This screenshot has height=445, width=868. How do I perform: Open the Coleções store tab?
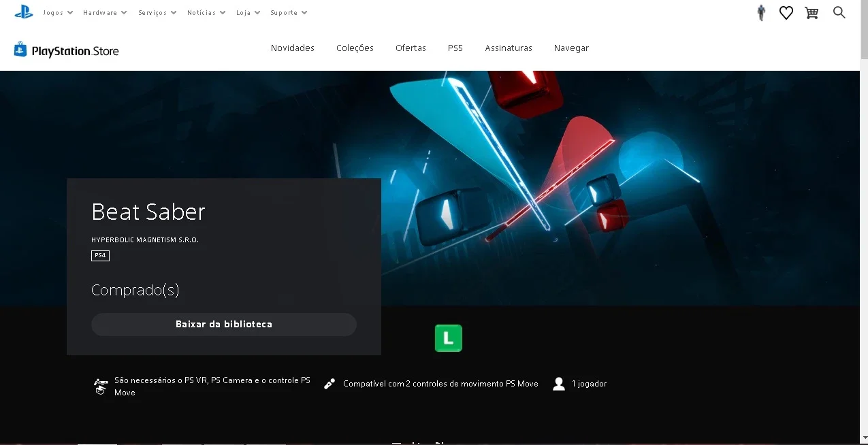coord(355,48)
